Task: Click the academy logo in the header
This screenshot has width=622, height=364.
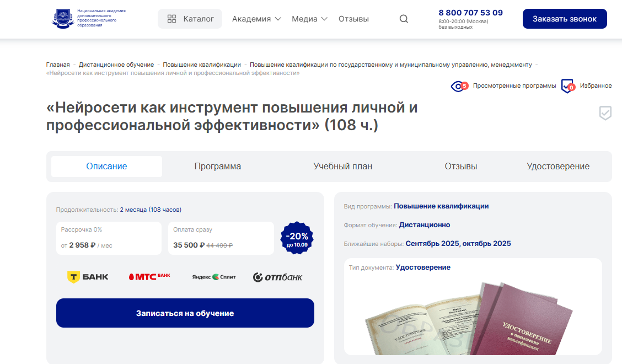Action: pos(88,18)
